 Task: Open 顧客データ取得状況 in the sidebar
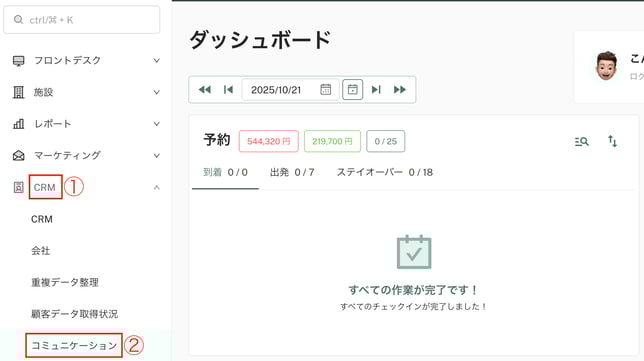click(74, 314)
